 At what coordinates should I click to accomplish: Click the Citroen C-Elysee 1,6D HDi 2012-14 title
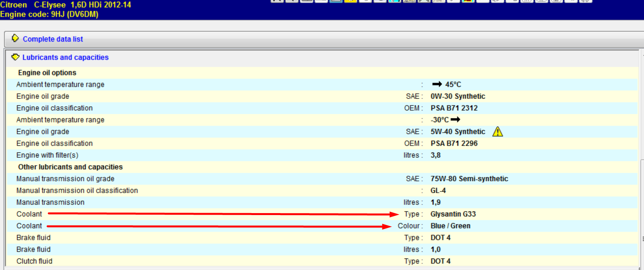click(65, 5)
